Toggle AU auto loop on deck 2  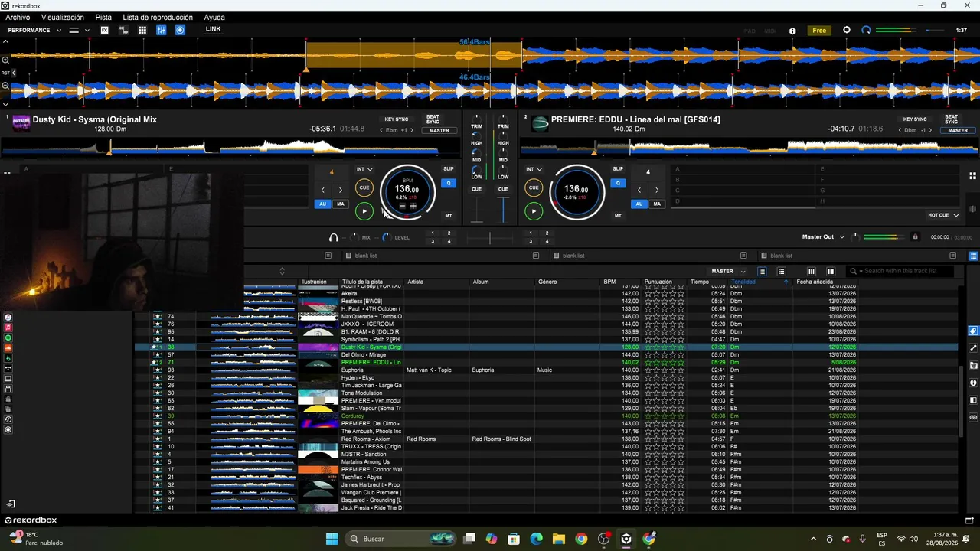click(639, 204)
